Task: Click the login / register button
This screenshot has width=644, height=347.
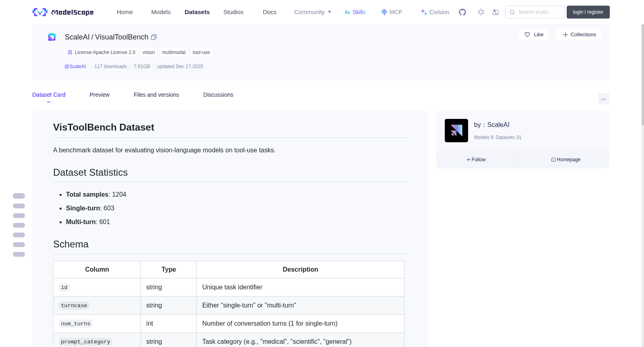Action: pyautogui.click(x=588, y=12)
